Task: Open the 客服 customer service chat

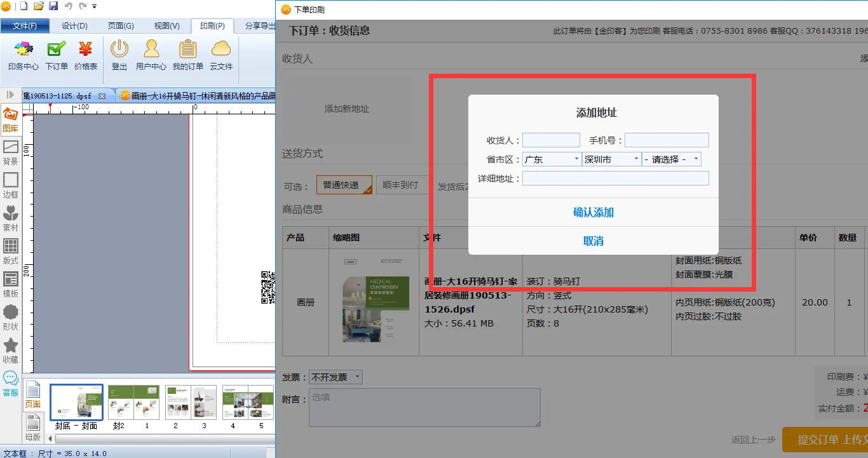Action: pos(11,384)
